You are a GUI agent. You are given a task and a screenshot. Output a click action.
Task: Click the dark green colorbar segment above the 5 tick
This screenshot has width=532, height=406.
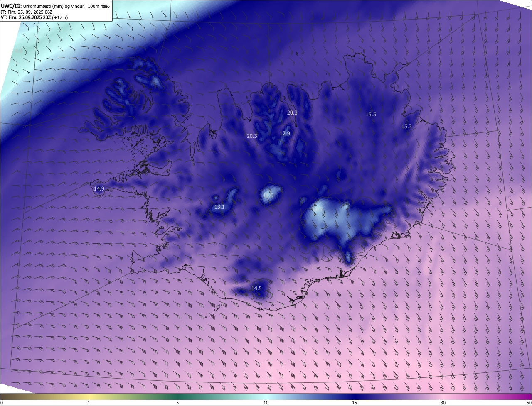(177, 396)
